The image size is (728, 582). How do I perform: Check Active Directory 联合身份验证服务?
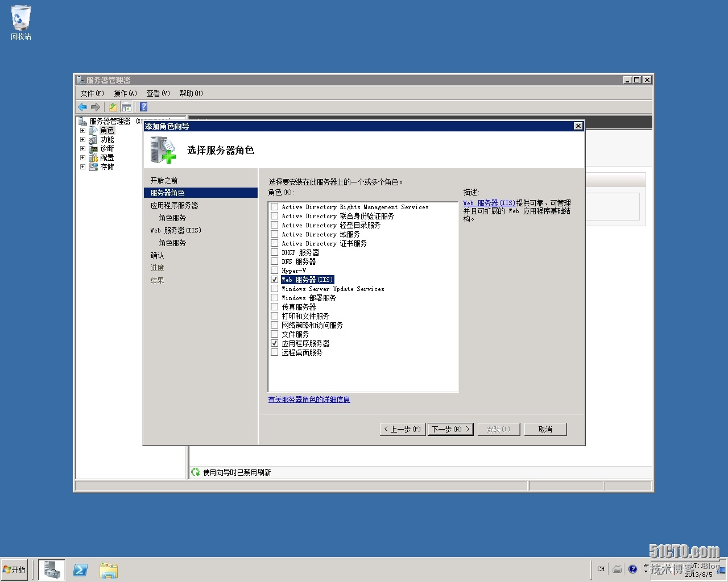pos(275,216)
